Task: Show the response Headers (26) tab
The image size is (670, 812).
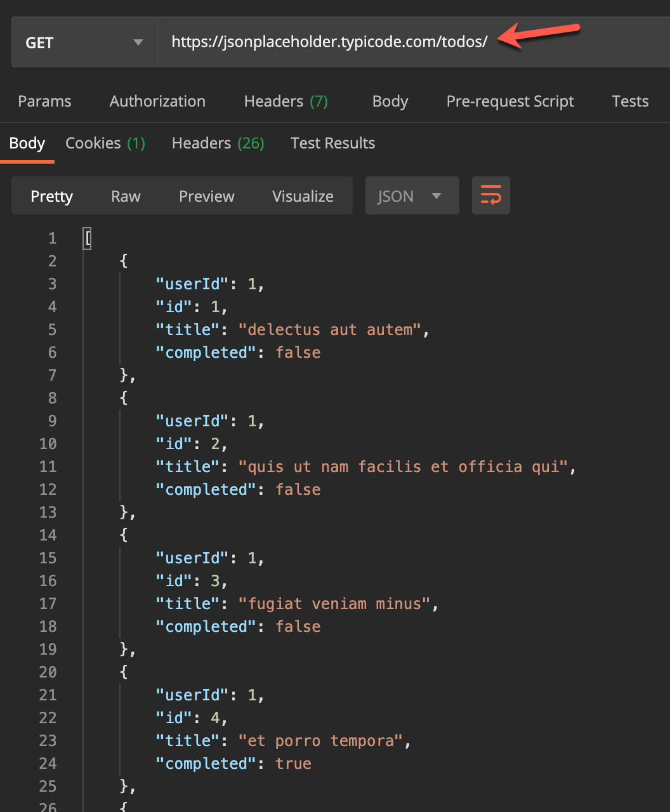Action: tap(218, 143)
